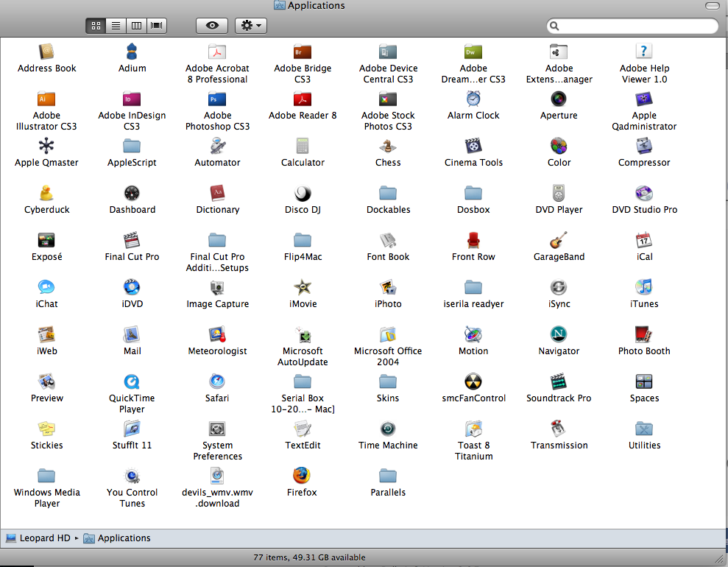Open the Safari compass icon

pyautogui.click(x=217, y=381)
